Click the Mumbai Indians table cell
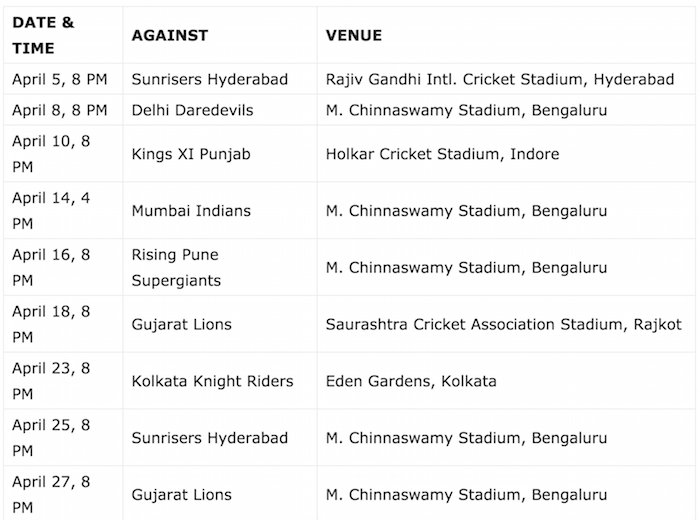 click(191, 211)
